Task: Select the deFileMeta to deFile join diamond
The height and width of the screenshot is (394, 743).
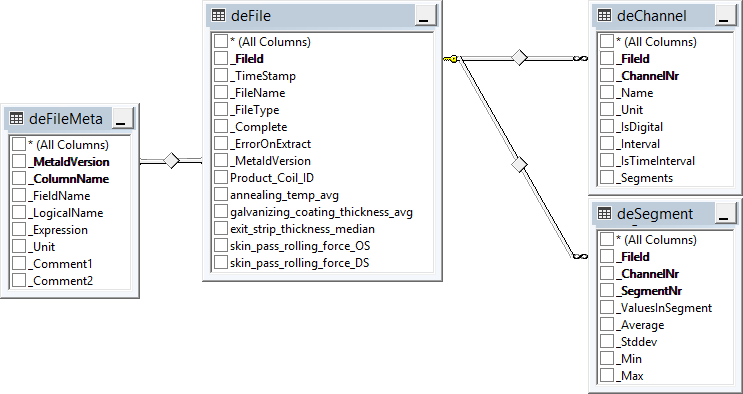Action: tap(171, 161)
